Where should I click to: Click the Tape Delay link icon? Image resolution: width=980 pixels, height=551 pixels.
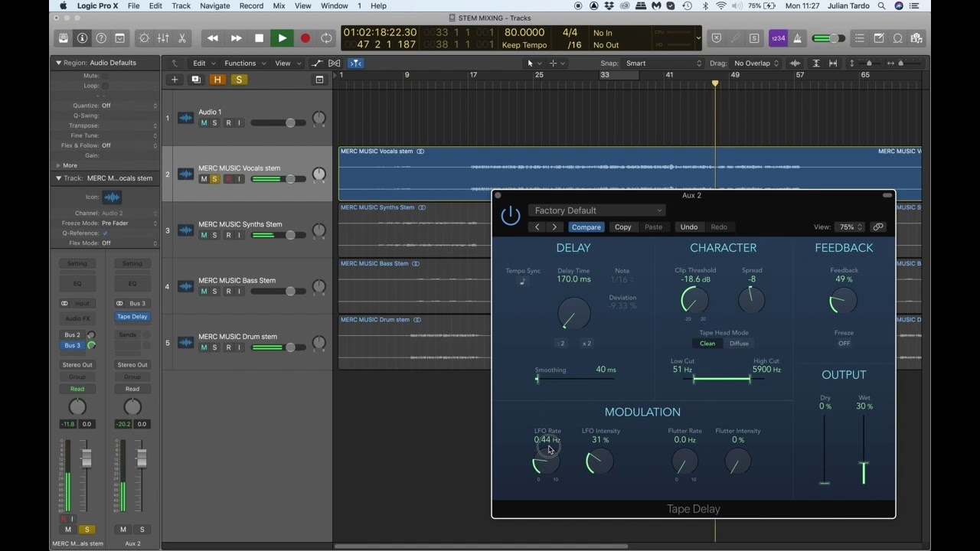pos(878,227)
